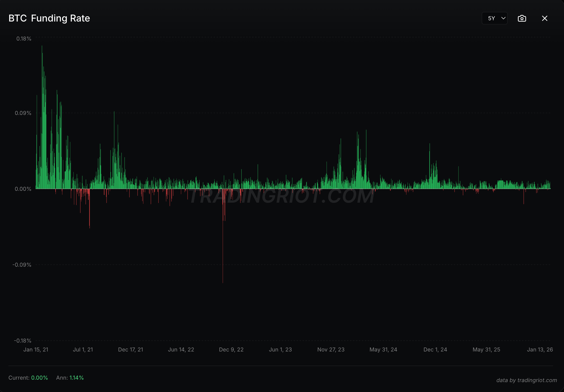Click the Jan 15, 21 date label
The width and height of the screenshot is (564, 392).
[36, 349]
